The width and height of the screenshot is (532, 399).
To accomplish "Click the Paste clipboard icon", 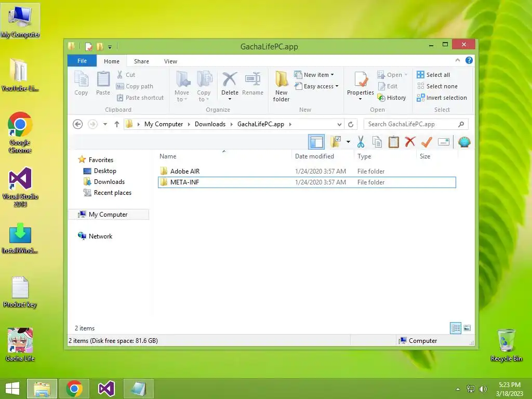I will pos(103,83).
